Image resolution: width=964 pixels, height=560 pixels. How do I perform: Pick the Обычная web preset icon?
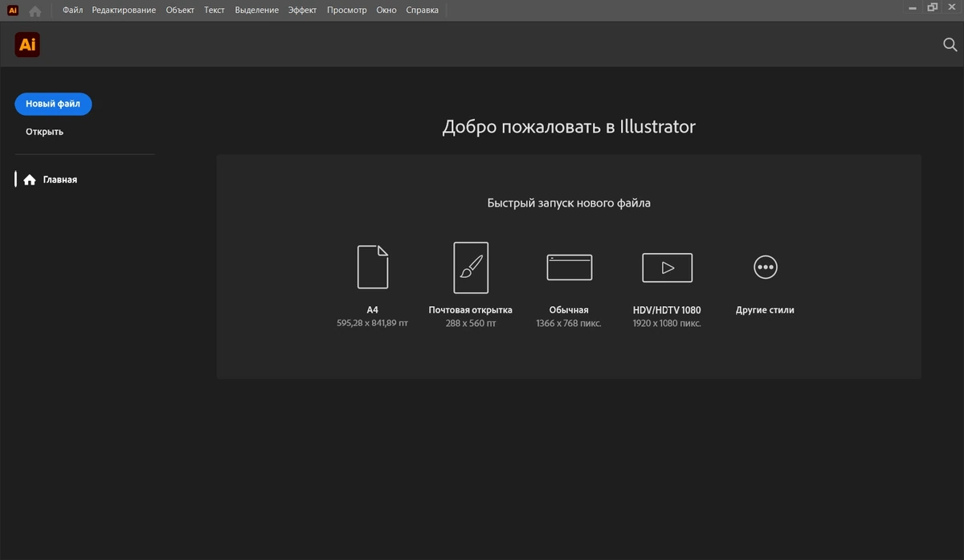[x=569, y=268]
